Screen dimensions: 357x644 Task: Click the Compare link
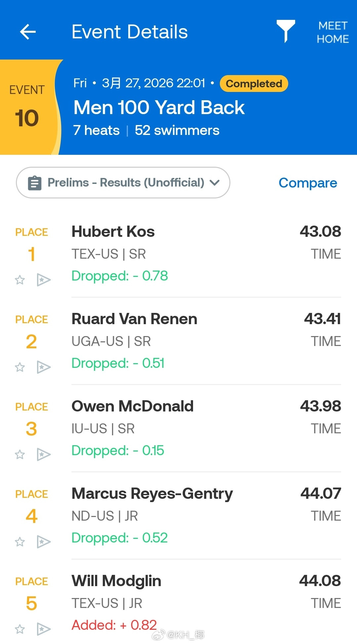tap(308, 183)
